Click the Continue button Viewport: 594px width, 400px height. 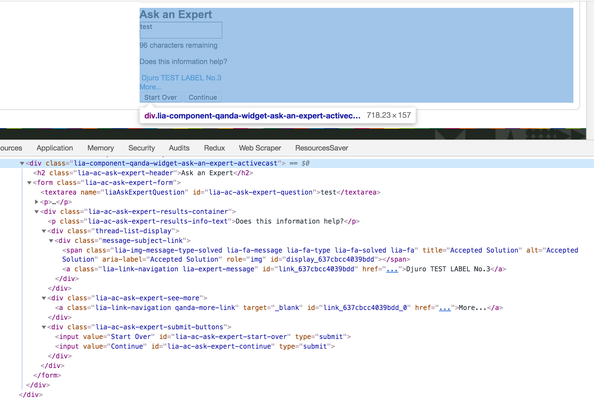pyautogui.click(x=203, y=97)
